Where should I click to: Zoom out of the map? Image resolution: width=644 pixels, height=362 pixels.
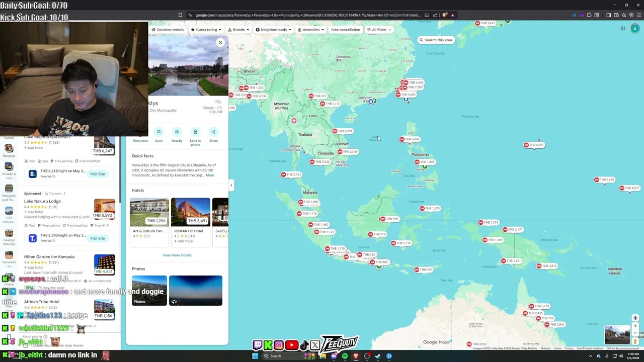(x=635, y=333)
